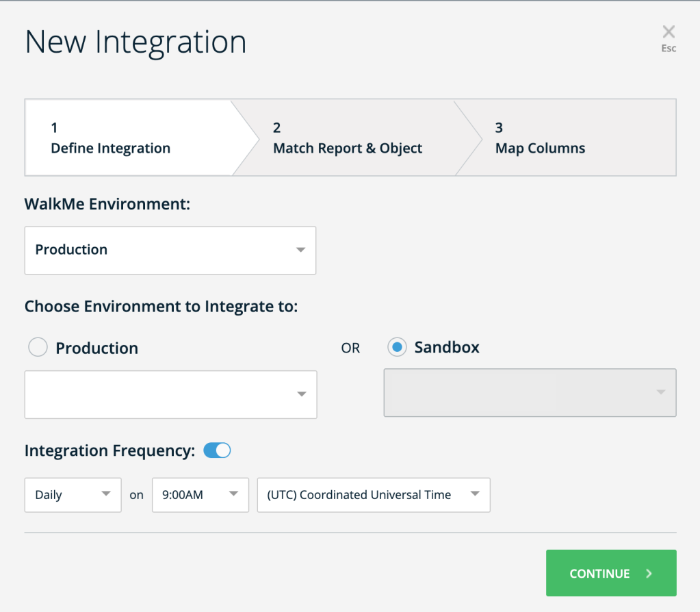Select the Production environment radio button
Image resolution: width=700 pixels, height=612 pixels.
pyautogui.click(x=38, y=348)
